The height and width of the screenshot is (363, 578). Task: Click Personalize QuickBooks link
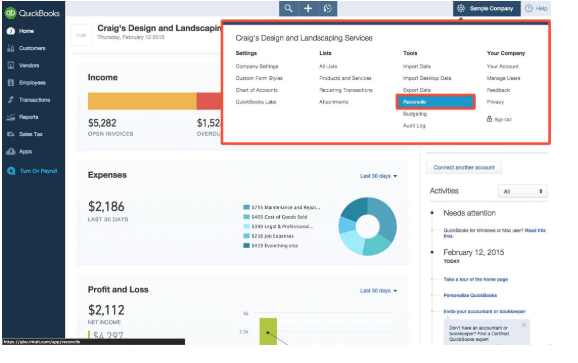tap(470, 295)
